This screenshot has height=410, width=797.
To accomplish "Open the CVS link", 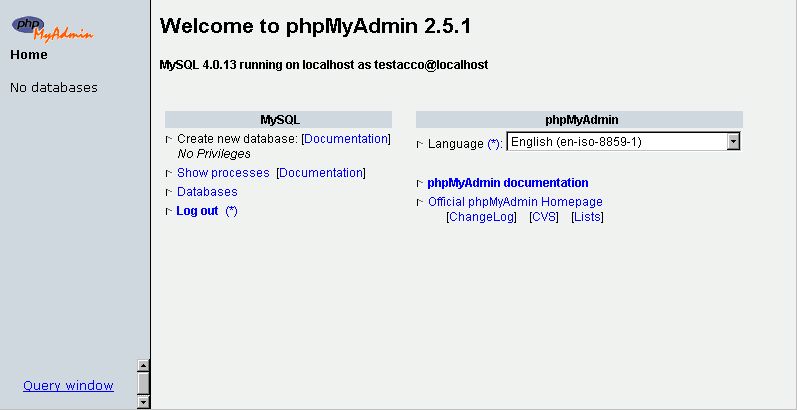I will [x=544, y=217].
